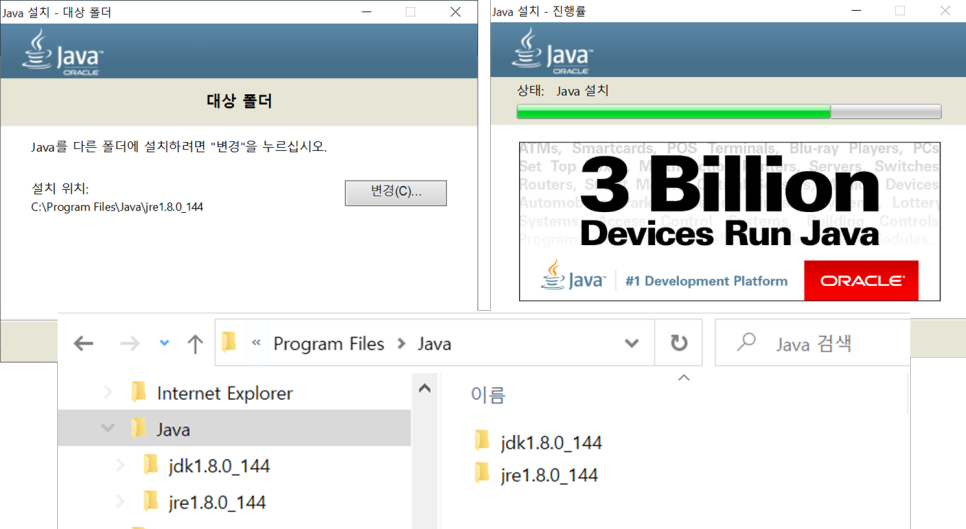The width and height of the screenshot is (966, 529).
Task: Refresh the Java folder view
Action: pyautogui.click(x=679, y=342)
